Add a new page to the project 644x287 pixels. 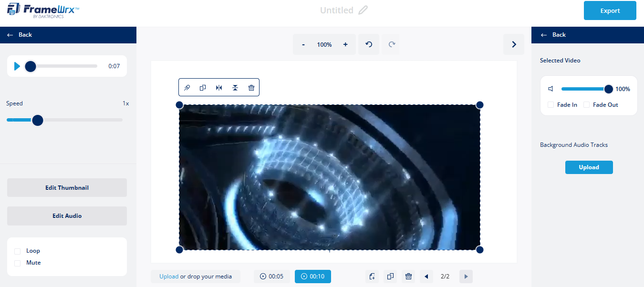pyautogui.click(x=372, y=277)
